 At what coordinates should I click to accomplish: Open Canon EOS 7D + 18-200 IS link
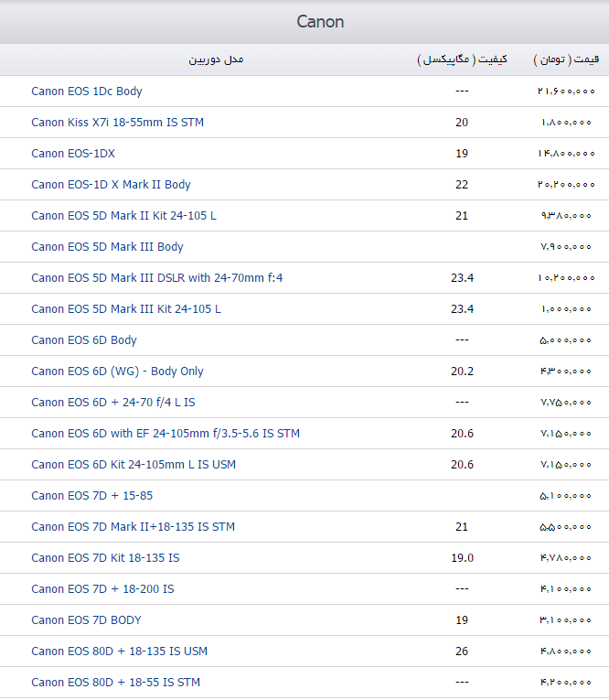click(x=102, y=589)
